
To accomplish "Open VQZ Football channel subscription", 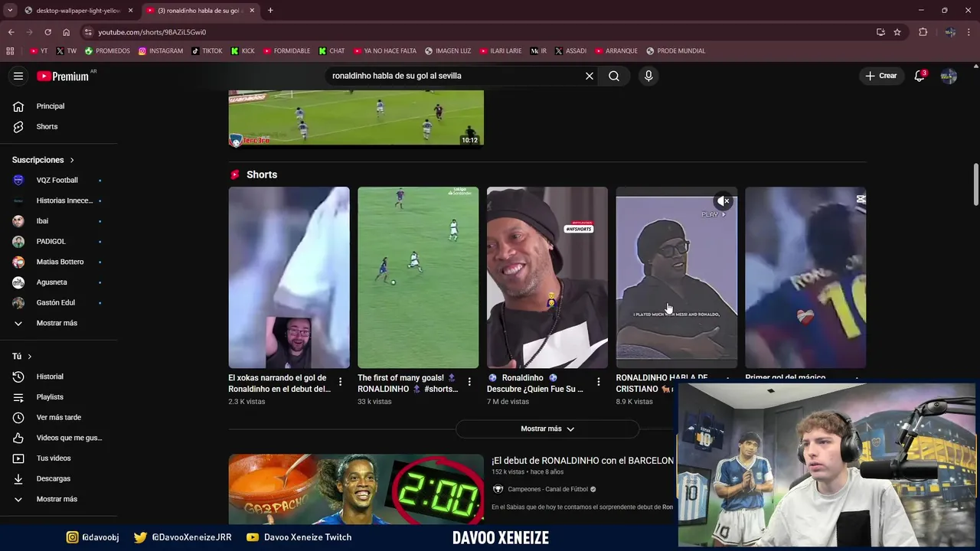I will (58, 180).
